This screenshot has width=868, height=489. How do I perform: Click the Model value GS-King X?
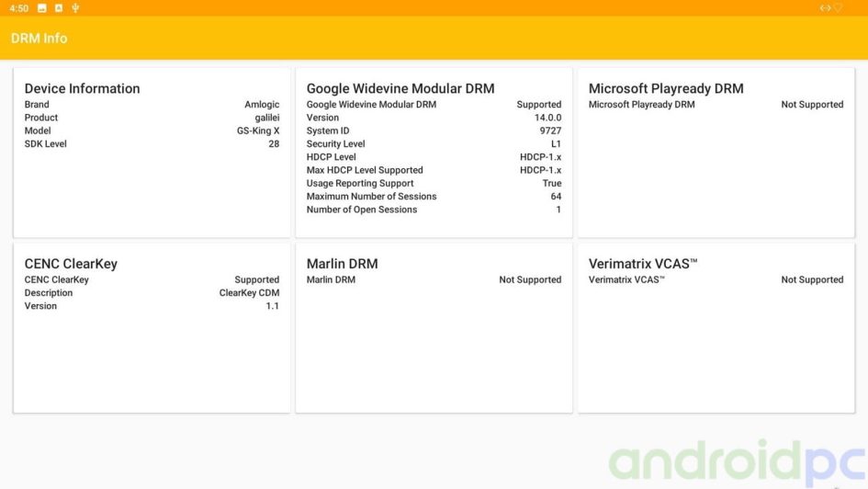[x=258, y=131]
